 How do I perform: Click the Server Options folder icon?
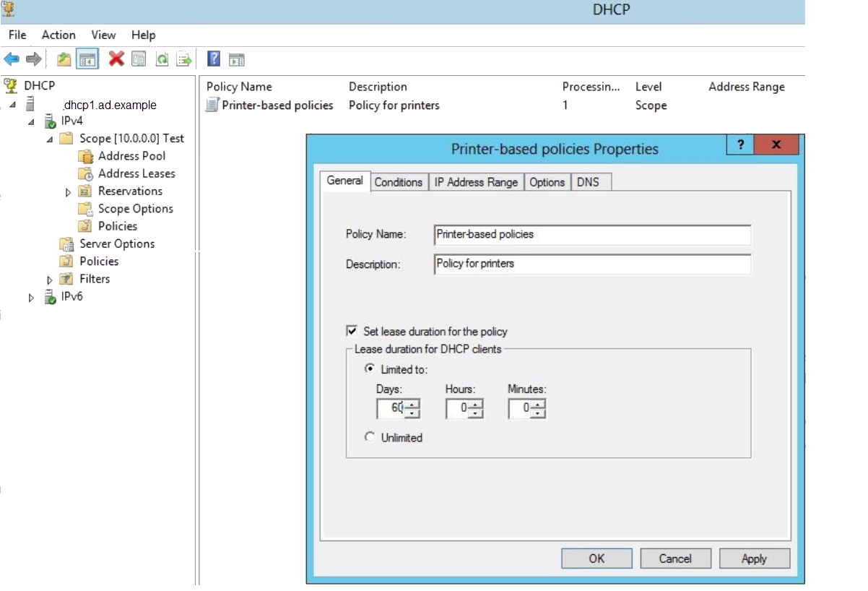click(x=66, y=244)
